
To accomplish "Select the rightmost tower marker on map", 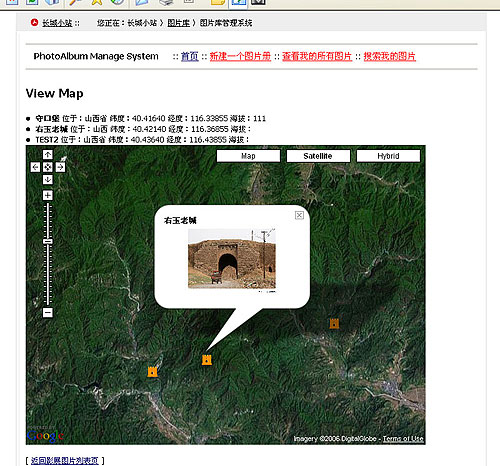I will (x=334, y=323).
